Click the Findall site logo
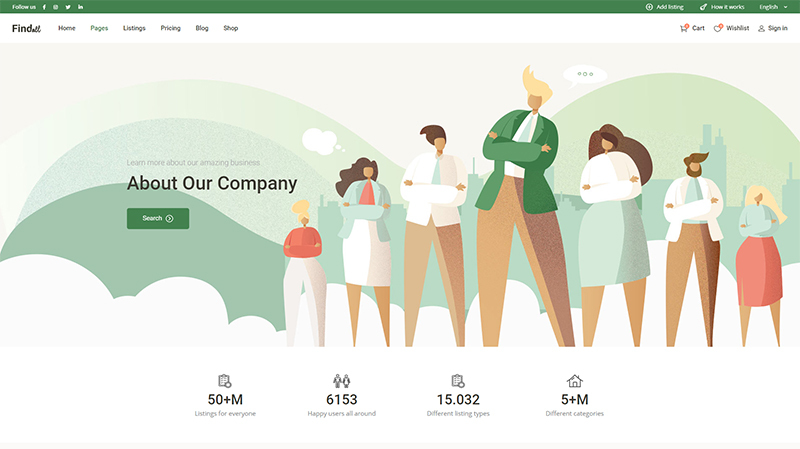The height and width of the screenshot is (449, 800). pyautogui.click(x=26, y=28)
